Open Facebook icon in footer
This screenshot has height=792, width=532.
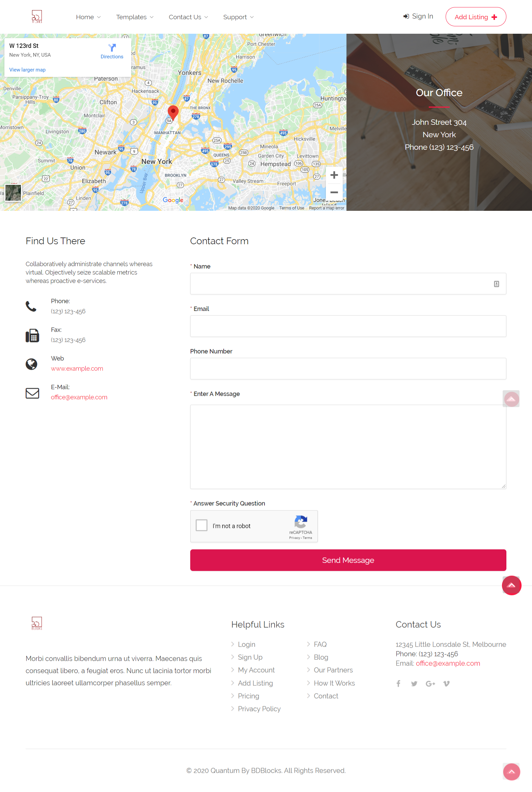398,683
